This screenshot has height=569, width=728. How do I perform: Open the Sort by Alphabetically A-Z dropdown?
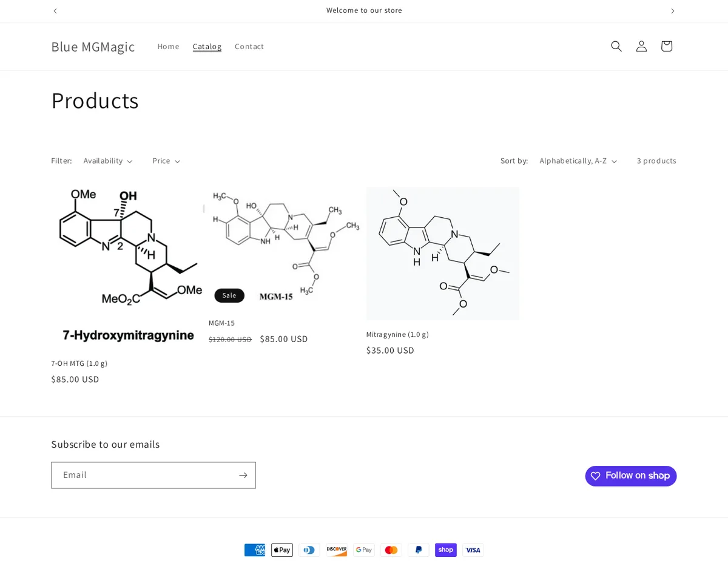(x=578, y=161)
